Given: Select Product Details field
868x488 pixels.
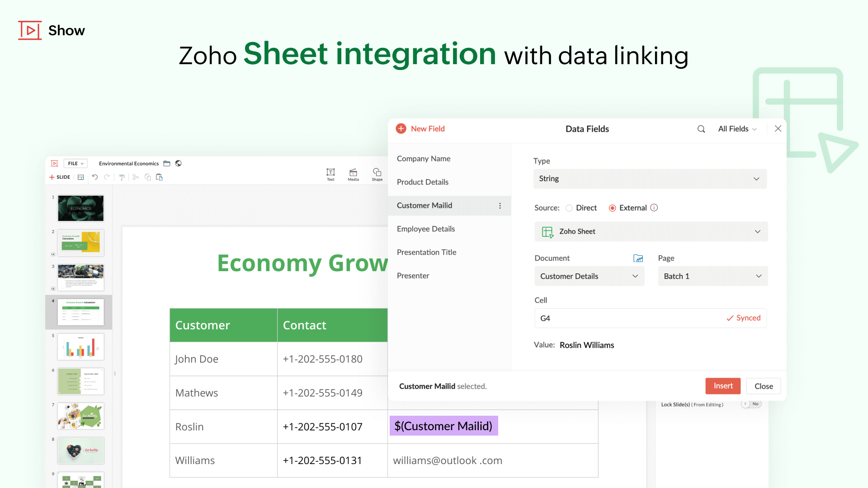Looking at the screenshot, I should click(x=449, y=182).
